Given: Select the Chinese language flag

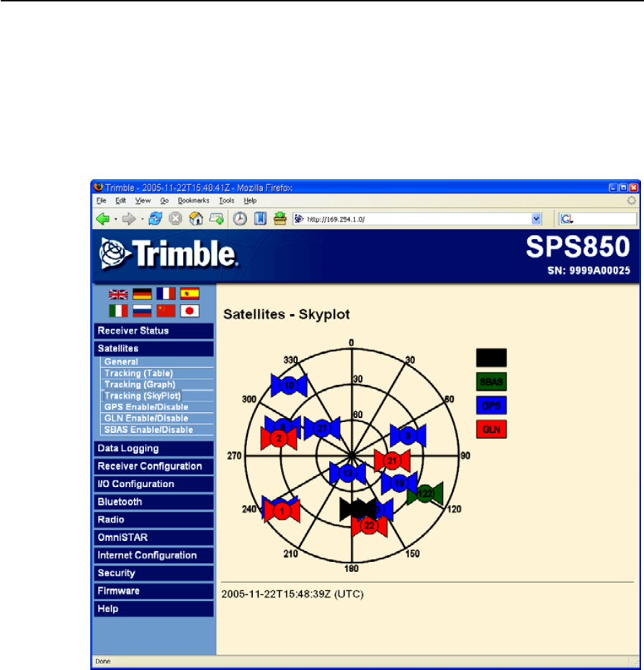Looking at the screenshot, I should point(166,311).
